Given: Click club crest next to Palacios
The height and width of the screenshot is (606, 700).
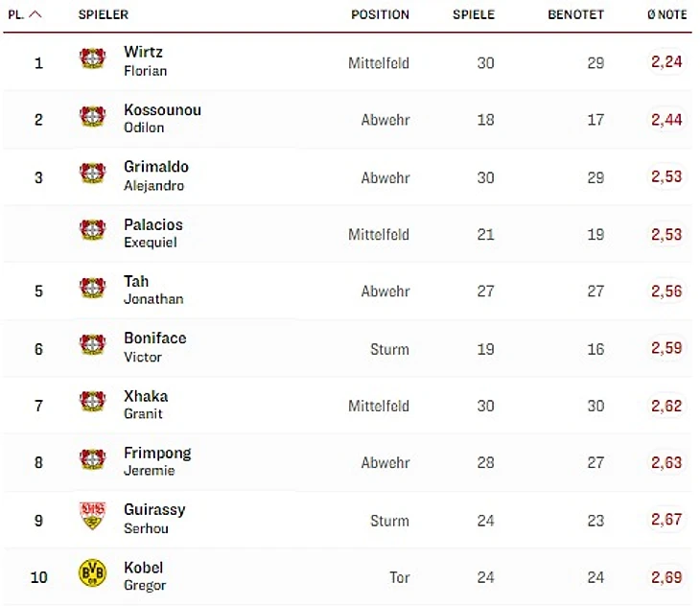Looking at the screenshot, I should tap(92, 230).
